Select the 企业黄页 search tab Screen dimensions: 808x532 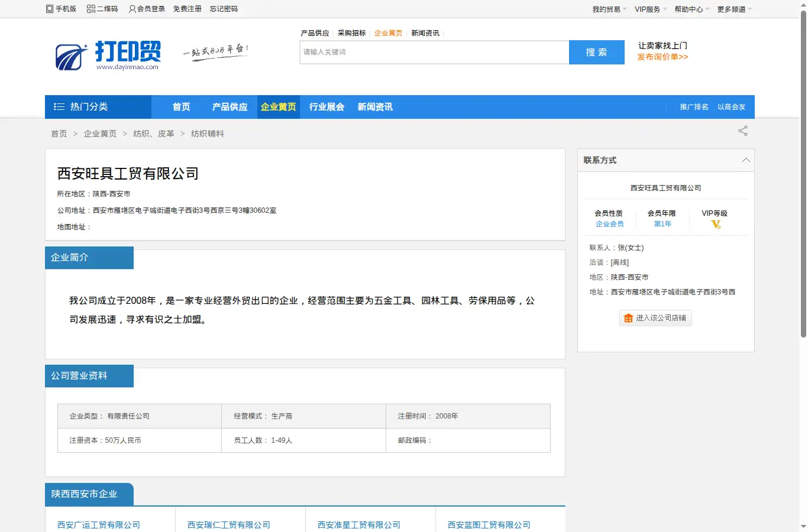pyautogui.click(x=389, y=33)
